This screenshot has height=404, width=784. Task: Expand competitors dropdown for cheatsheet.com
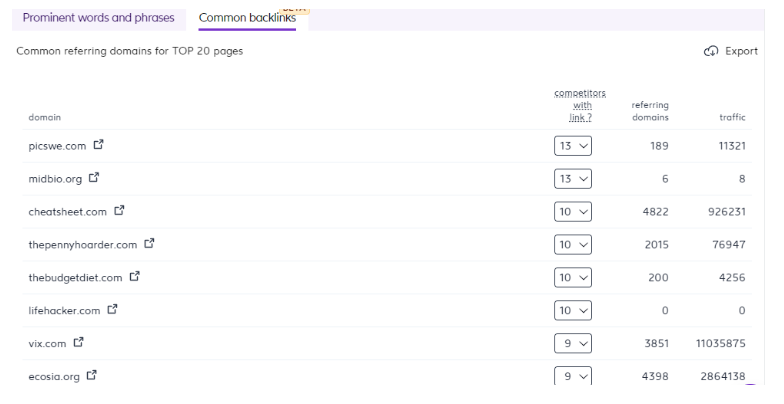(572, 212)
